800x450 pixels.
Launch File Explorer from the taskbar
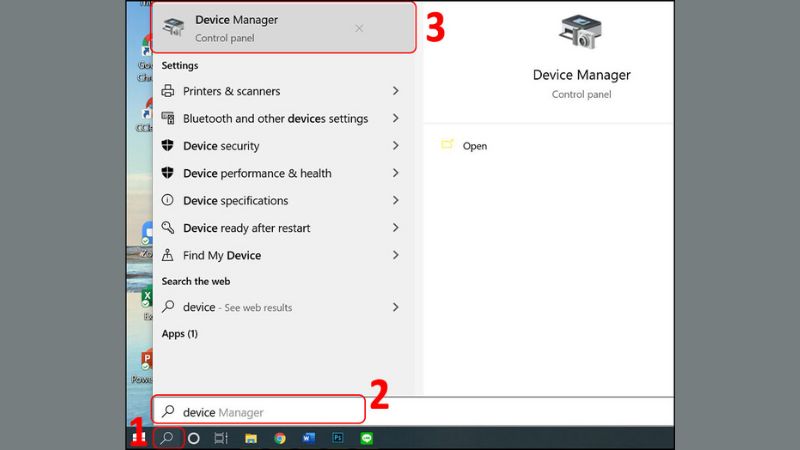[251, 438]
